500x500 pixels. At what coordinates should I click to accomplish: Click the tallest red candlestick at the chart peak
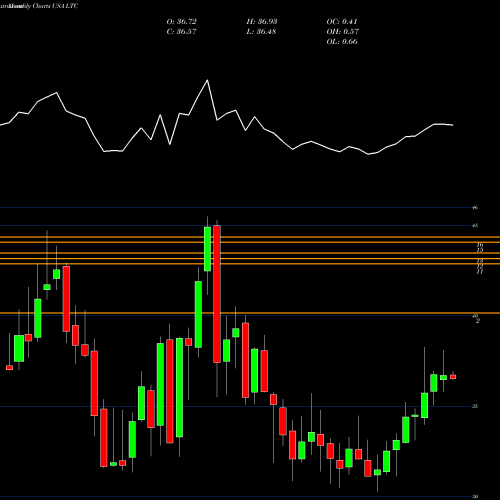(x=217, y=294)
